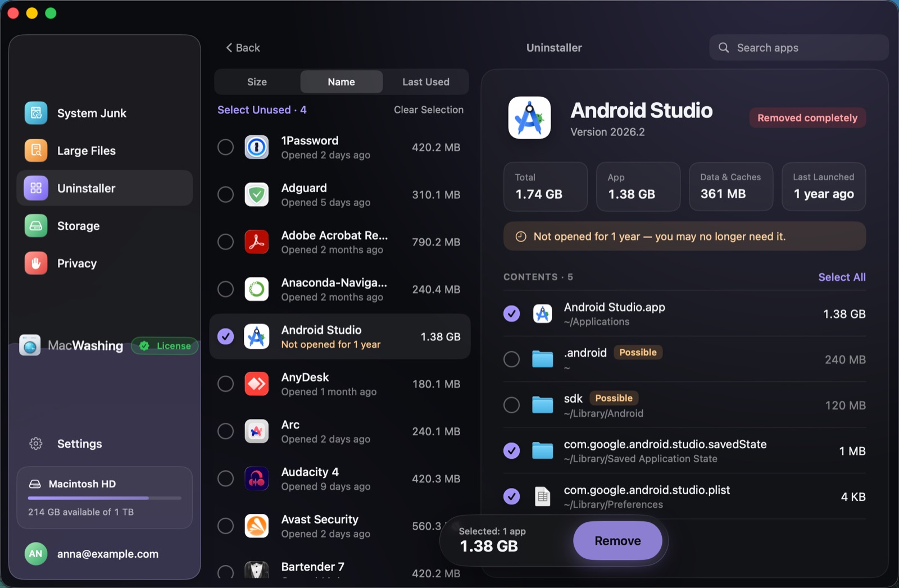Click the .android folder icon
Viewport: 899px width, 588px height.
click(542, 359)
